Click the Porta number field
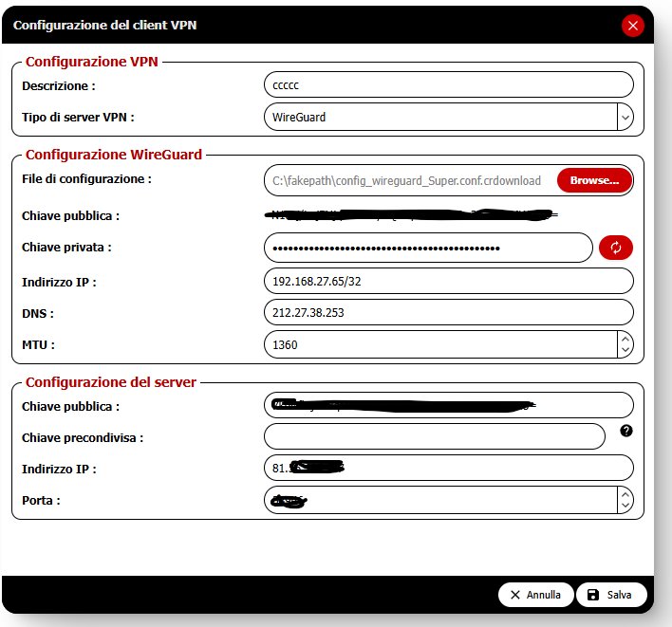 [x=440, y=500]
